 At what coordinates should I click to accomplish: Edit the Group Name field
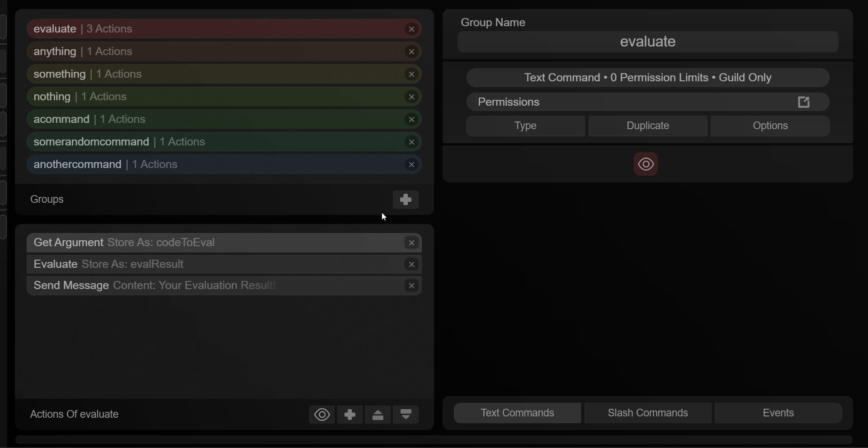pyautogui.click(x=648, y=42)
